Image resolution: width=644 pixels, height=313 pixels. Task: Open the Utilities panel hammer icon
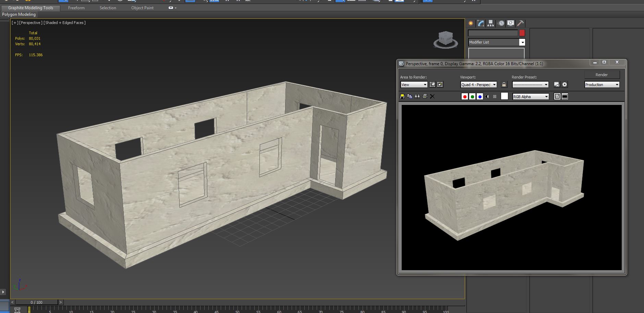(x=521, y=23)
